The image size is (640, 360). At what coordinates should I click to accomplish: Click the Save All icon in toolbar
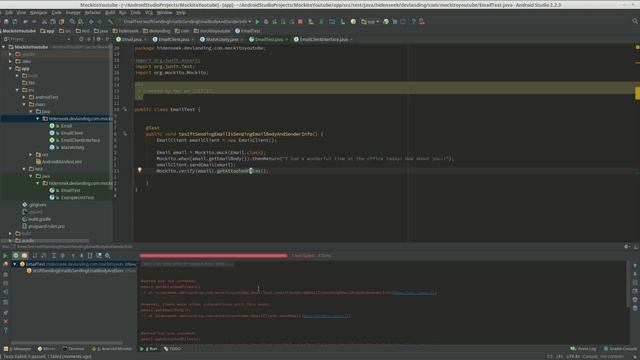coord(7,21)
